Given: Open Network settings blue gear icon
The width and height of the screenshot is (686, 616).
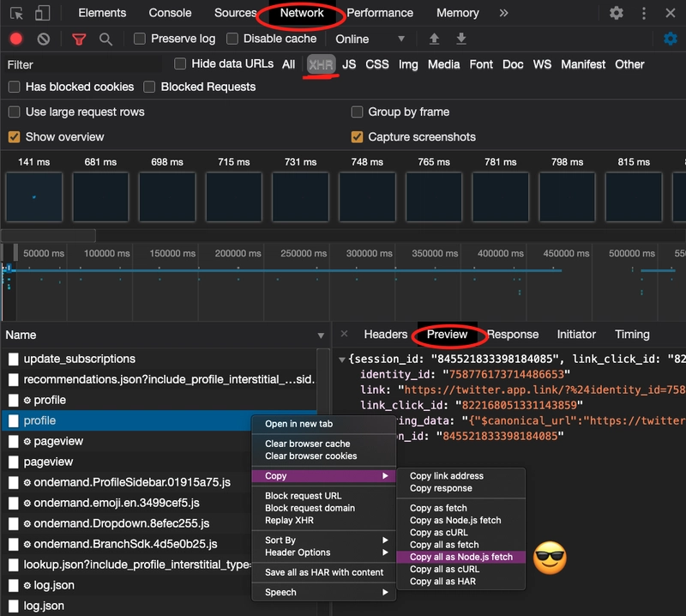Looking at the screenshot, I should [x=671, y=39].
